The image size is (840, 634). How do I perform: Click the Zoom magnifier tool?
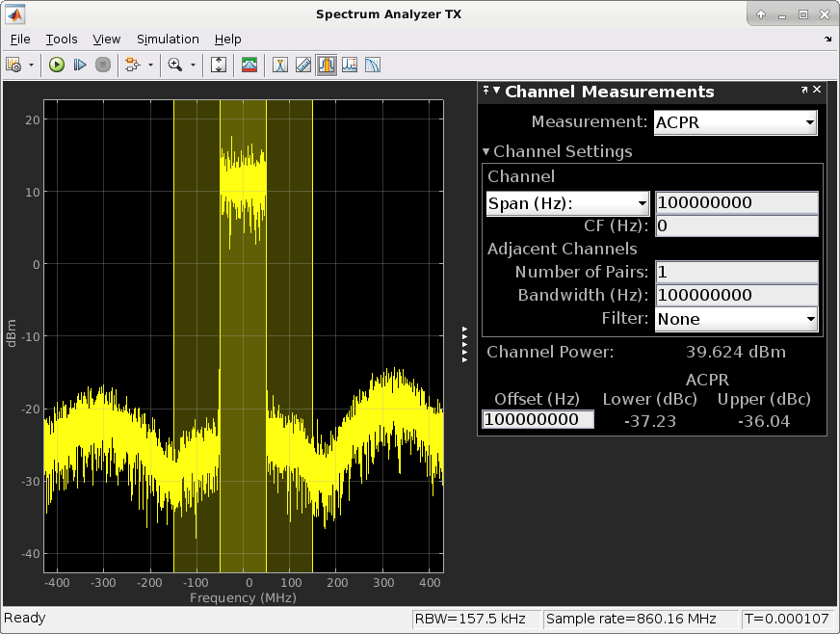click(x=175, y=65)
